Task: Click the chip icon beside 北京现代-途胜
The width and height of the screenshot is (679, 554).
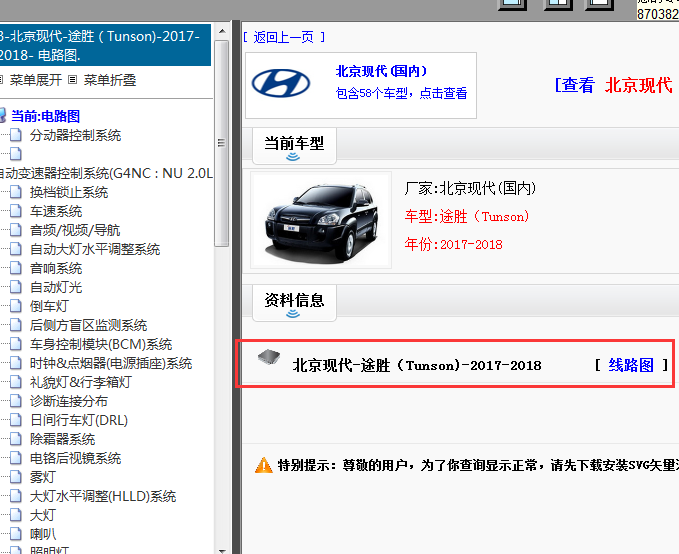Action: [267, 359]
